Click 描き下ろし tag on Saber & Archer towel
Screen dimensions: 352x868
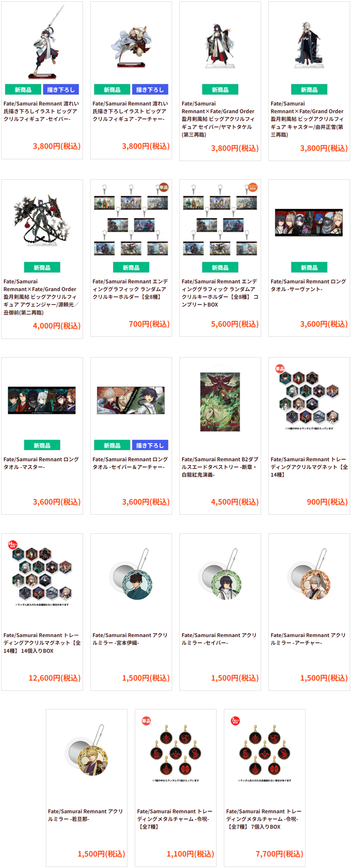click(x=150, y=445)
